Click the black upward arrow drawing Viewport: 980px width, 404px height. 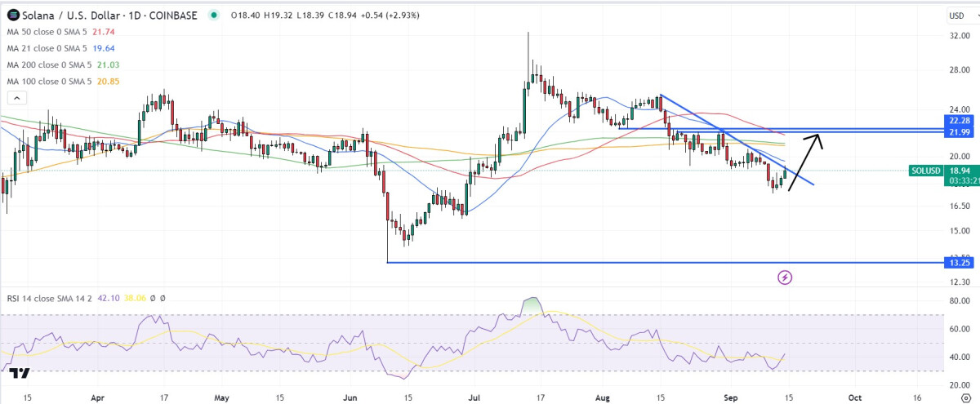[x=806, y=162]
